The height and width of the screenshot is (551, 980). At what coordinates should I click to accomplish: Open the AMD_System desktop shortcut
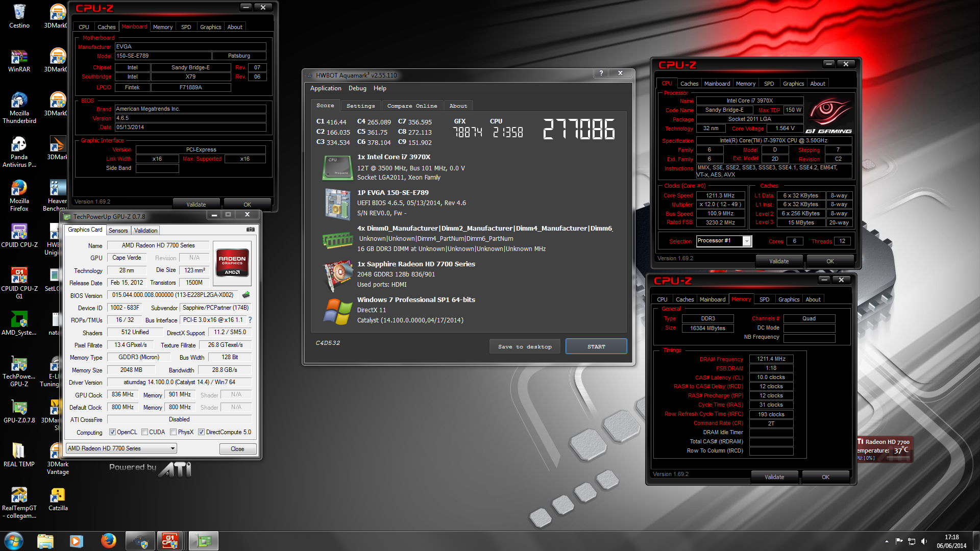[x=19, y=323]
